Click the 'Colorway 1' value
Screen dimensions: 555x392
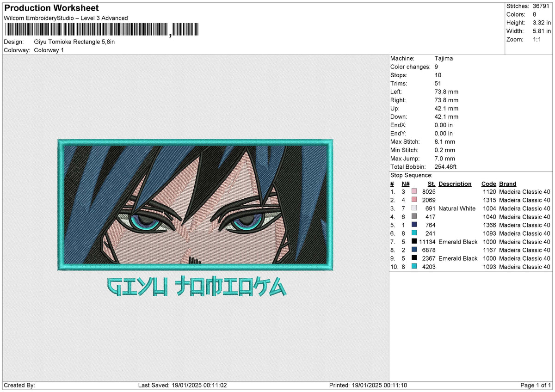[x=49, y=50]
